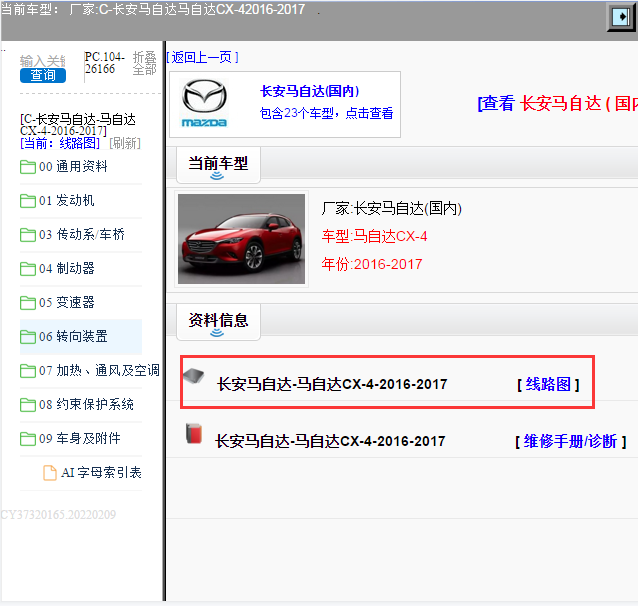The image size is (638, 606).
Task: Click the 查询 search button
Action: (x=43, y=75)
